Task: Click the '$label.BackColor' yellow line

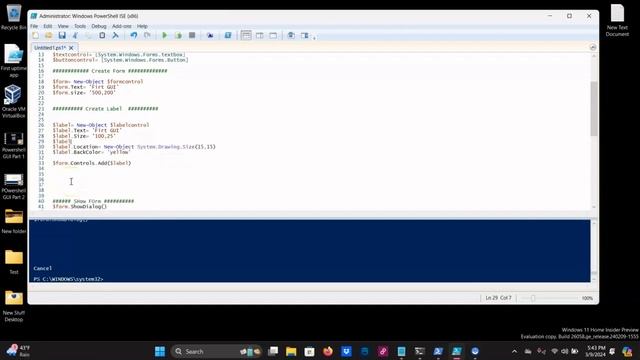Action: pos(91,152)
